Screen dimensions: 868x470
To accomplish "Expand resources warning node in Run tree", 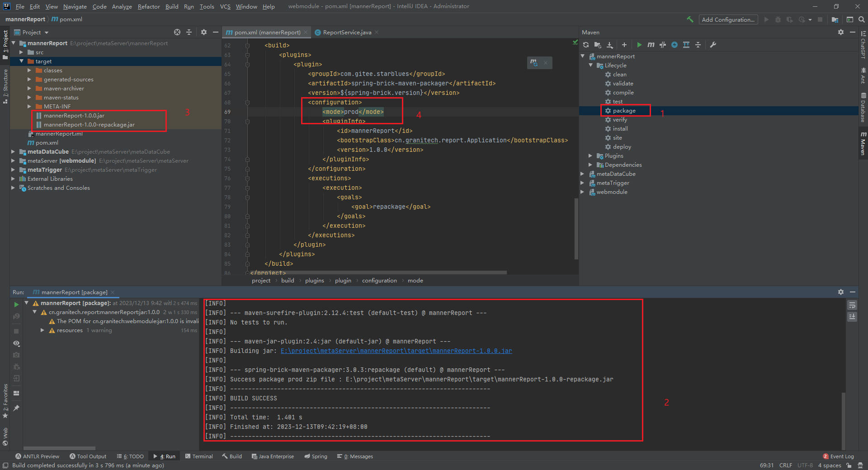I will click(x=42, y=330).
